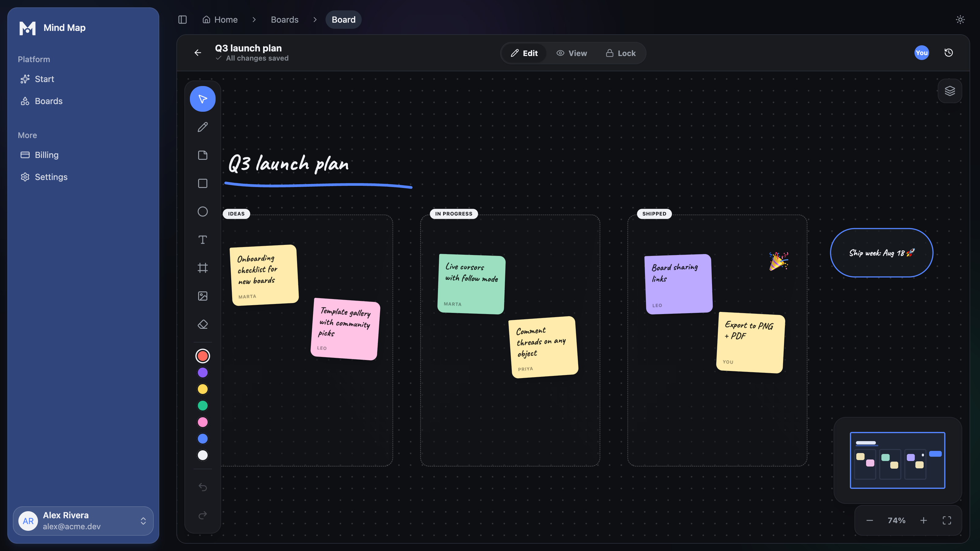Open Boards in the sidebar
Screen dimensions: 980x551
pos(83,101)
